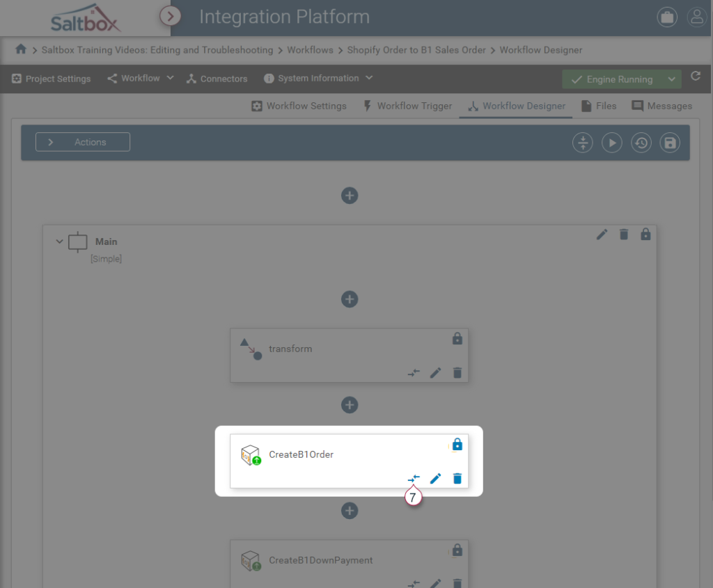Click the collapse-all arrows icon near Play
Screen dimensions: 713x588
(582, 142)
